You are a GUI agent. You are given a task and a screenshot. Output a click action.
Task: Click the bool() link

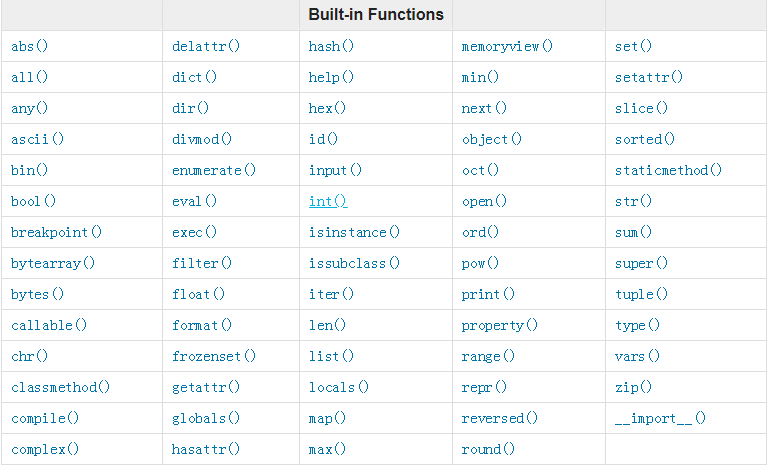[x=33, y=201]
